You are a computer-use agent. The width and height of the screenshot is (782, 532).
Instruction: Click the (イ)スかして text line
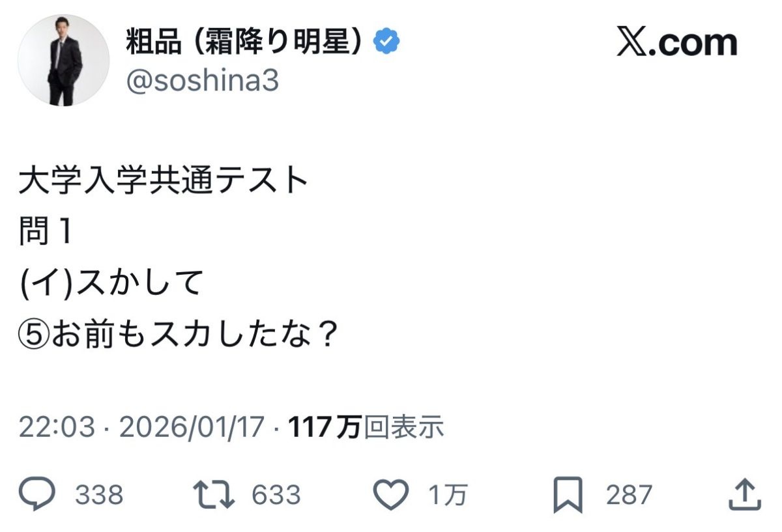pyautogui.click(x=109, y=285)
